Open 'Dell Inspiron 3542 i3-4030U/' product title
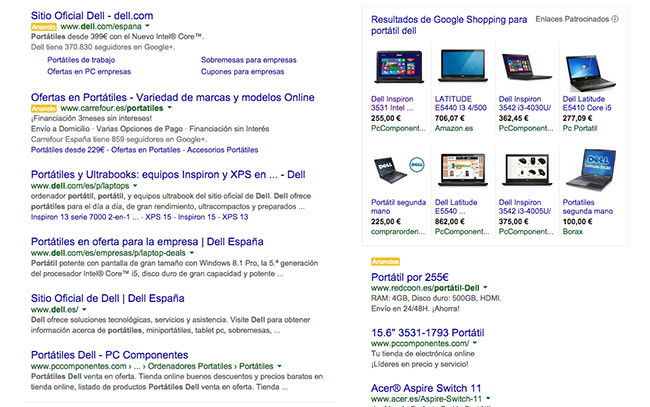 [x=525, y=103]
